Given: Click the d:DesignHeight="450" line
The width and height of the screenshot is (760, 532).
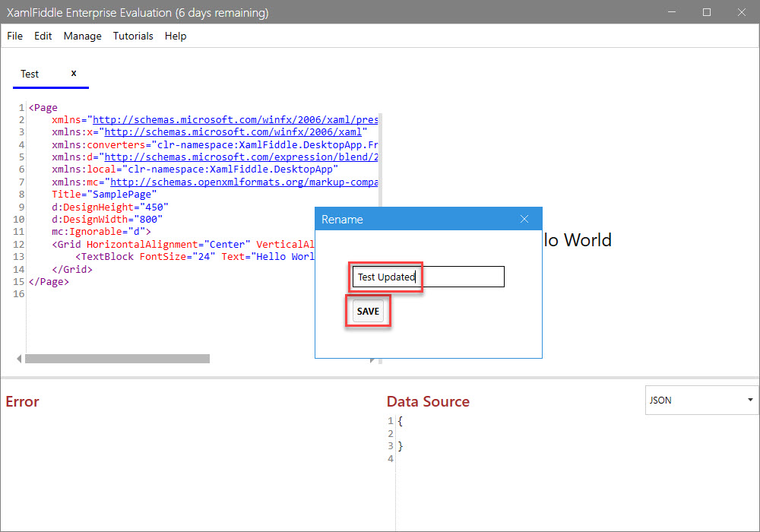Looking at the screenshot, I should [x=110, y=207].
